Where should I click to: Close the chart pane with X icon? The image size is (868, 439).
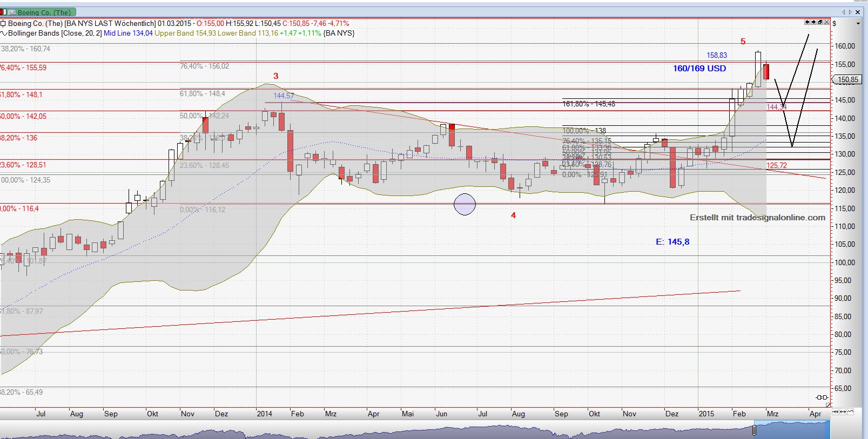click(826, 22)
